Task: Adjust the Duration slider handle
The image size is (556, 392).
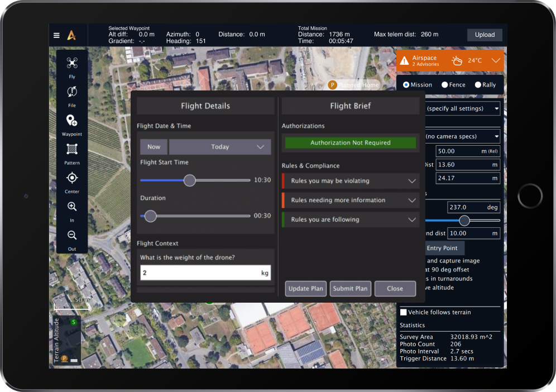Action: pos(150,216)
